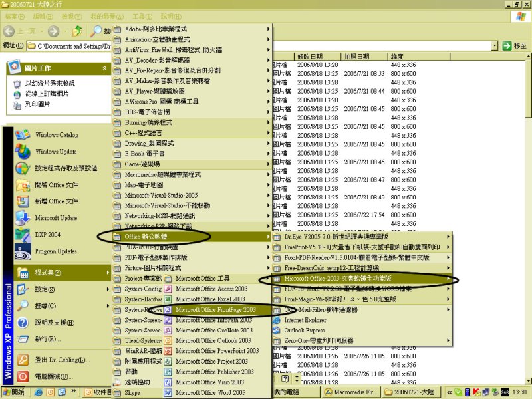Sort by the dimensions column header
532x399 pixels.
419,57
